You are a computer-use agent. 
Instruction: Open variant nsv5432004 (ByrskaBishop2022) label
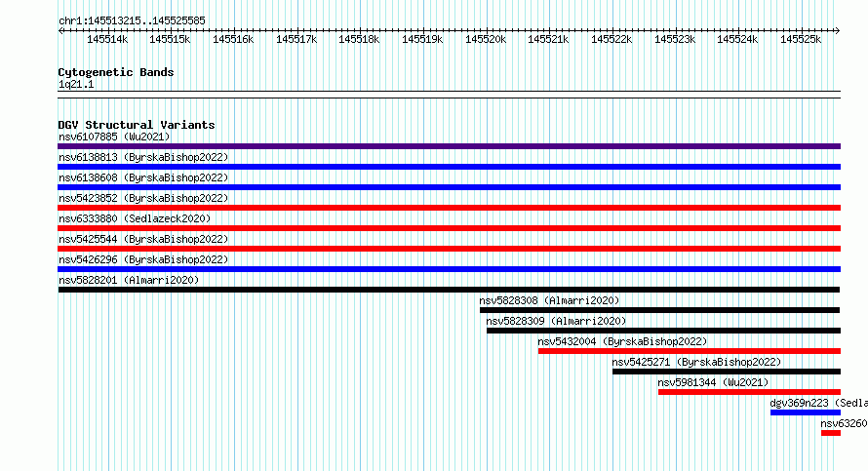622,341
